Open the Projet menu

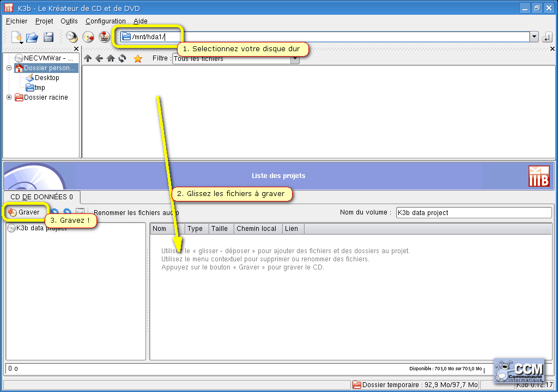tap(44, 21)
